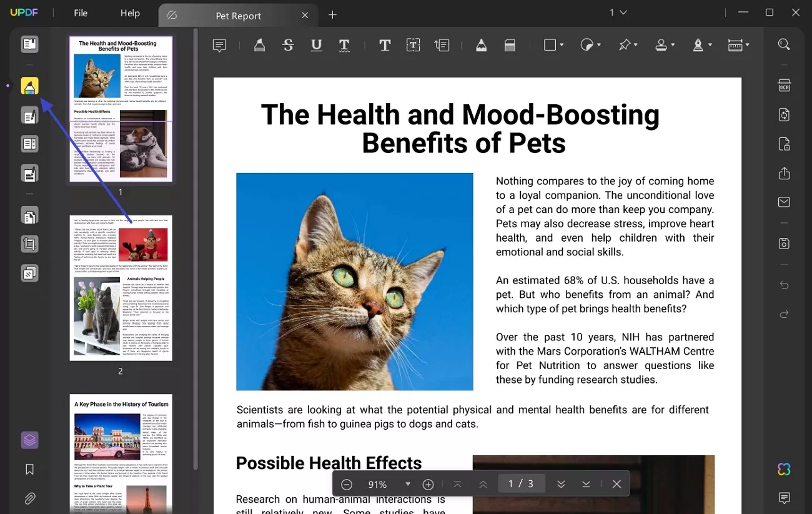Select the Text Callout tool
The width and height of the screenshot is (812, 514).
click(x=442, y=45)
